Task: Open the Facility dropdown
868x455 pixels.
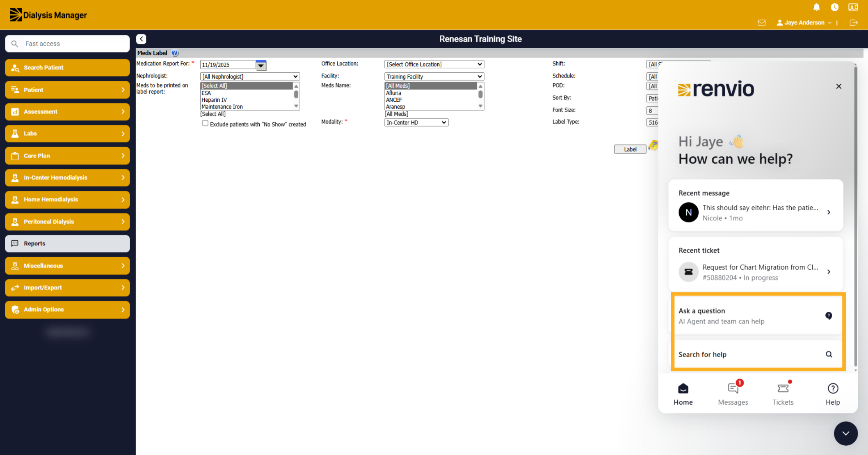Action: pyautogui.click(x=434, y=77)
